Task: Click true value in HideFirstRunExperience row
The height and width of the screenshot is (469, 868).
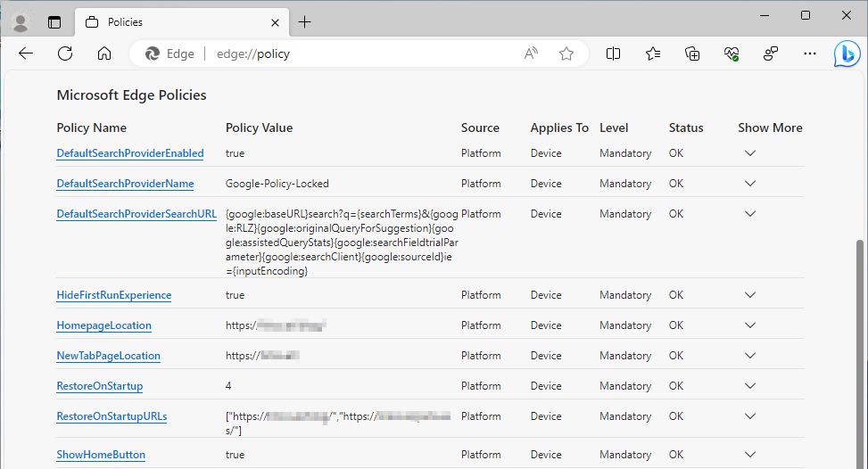Action: point(235,295)
